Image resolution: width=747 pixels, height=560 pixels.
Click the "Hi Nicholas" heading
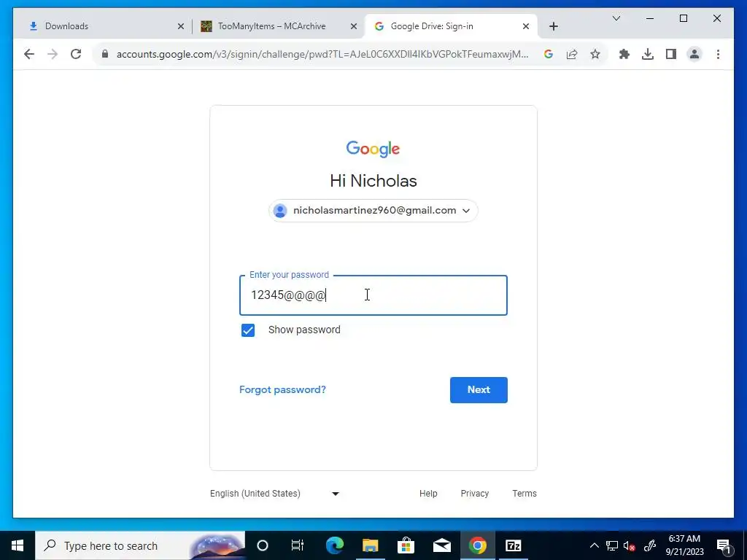[x=373, y=181]
